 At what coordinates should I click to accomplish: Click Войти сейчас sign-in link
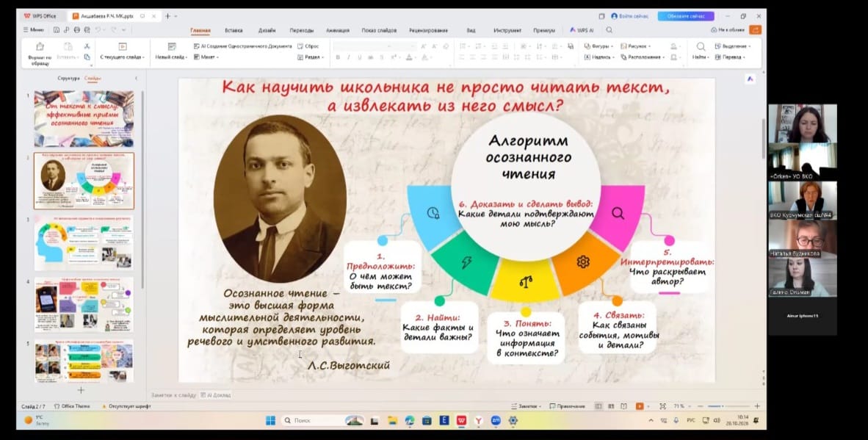point(630,16)
